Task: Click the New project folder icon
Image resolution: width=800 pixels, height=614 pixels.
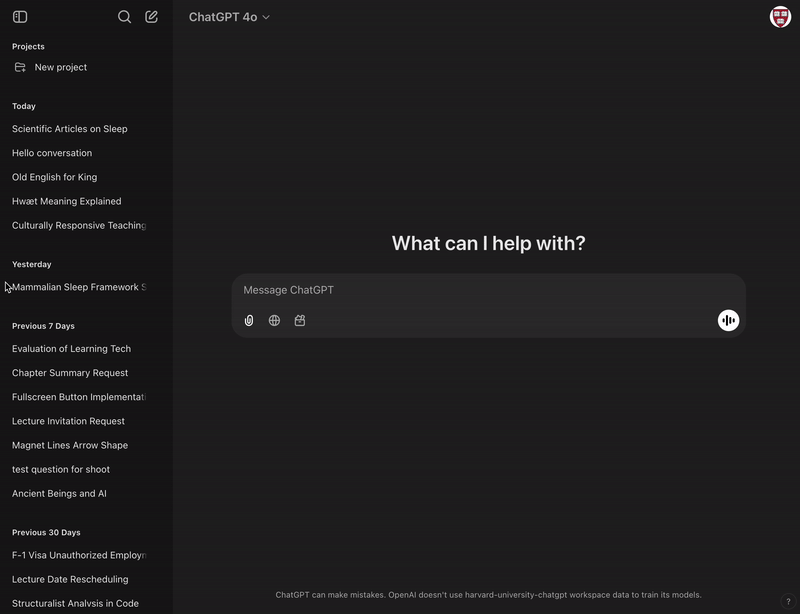Action: [x=20, y=67]
